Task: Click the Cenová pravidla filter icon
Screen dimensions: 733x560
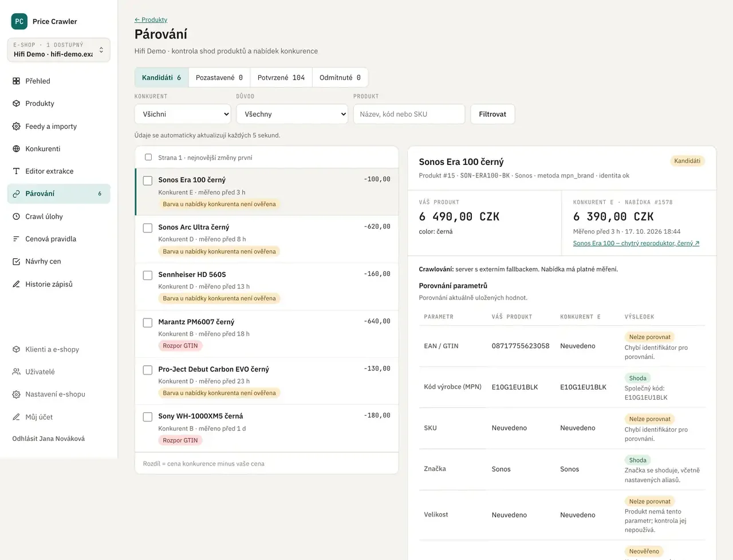Action: coord(16,239)
